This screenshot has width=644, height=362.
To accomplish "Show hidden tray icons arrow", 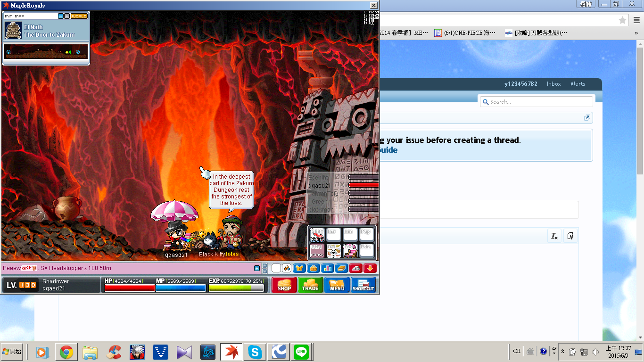I will coord(562,352).
